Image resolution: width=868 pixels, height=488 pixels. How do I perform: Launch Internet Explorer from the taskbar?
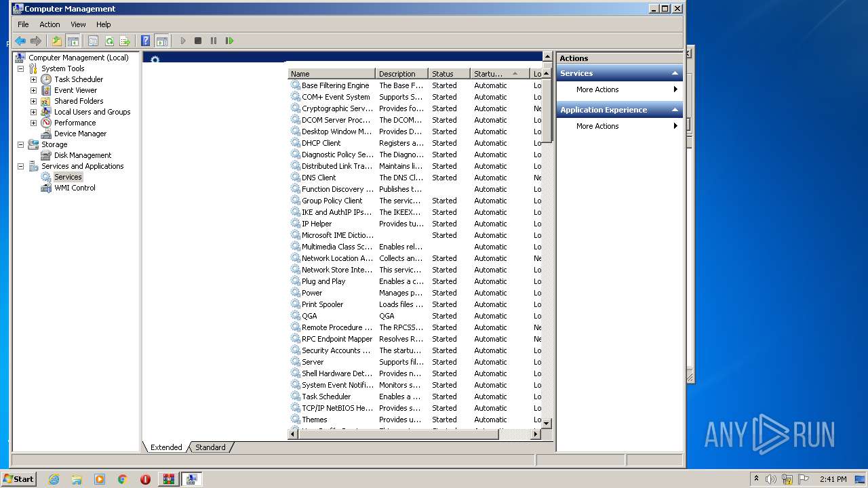54,479
